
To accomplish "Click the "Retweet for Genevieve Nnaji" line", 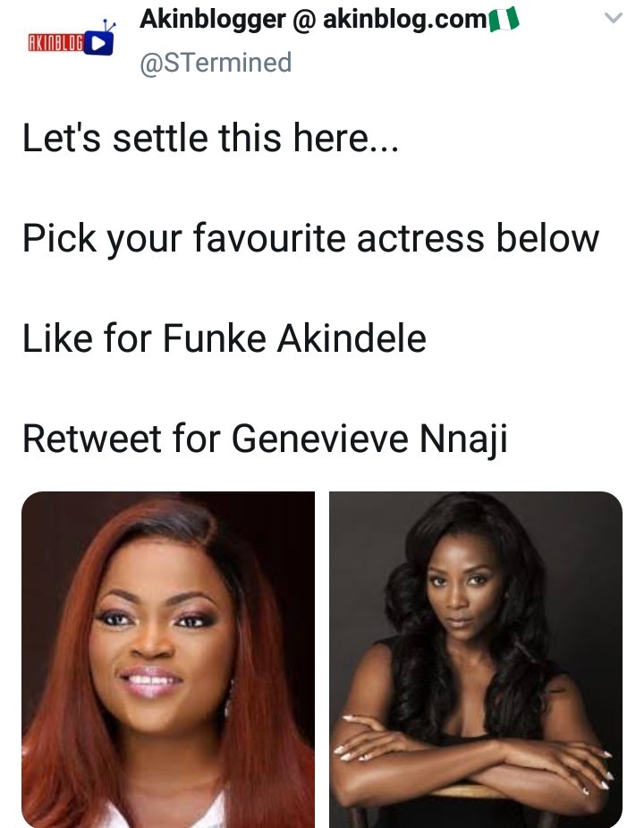I will tap(265, 439).
